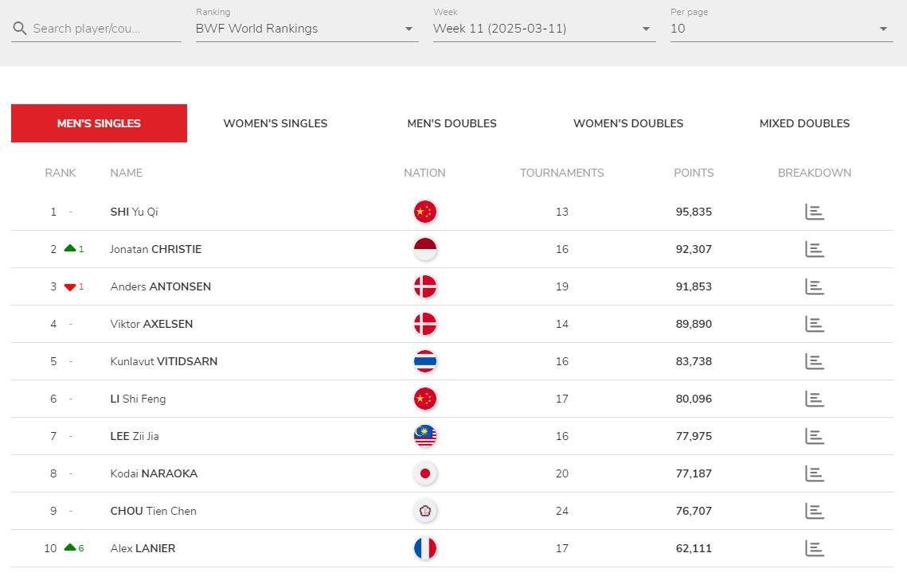Open breakdown chart for Jonatan Christie
This screenshot has height=588, width=907.
814,249
